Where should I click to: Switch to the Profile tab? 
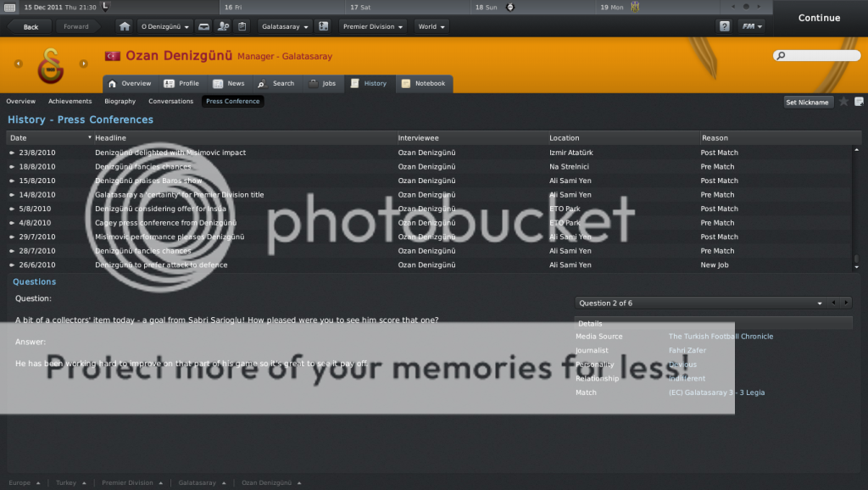pyautogui.click(x=181, y=84)
